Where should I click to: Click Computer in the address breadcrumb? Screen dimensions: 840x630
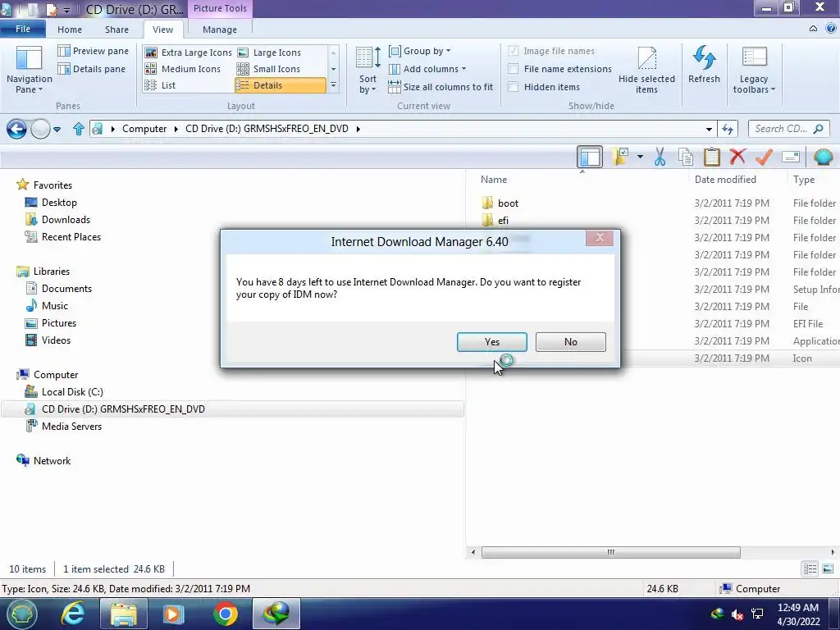click(x=144, y=129)
